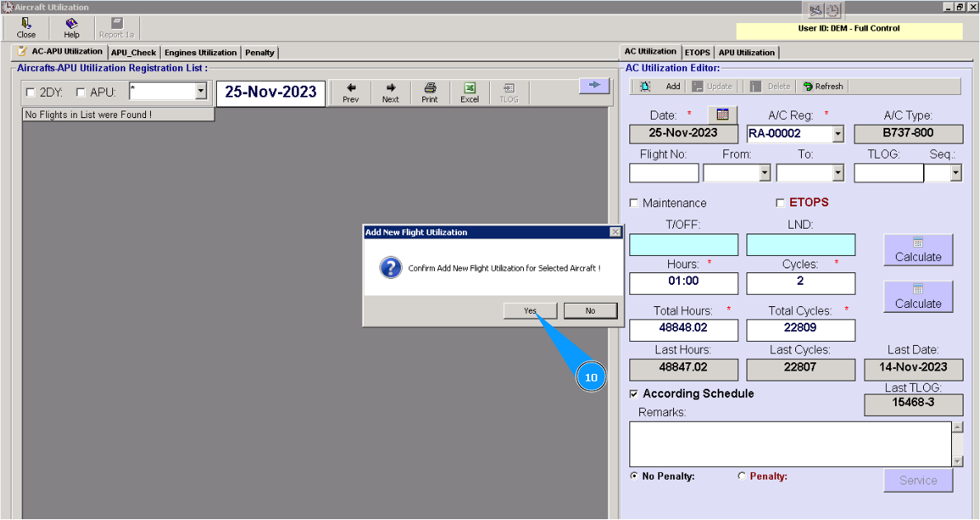Click Total Cycles field 22809
Image resolution: width=980 pixels, height=520 pixels.
click(x=801, y=330)
